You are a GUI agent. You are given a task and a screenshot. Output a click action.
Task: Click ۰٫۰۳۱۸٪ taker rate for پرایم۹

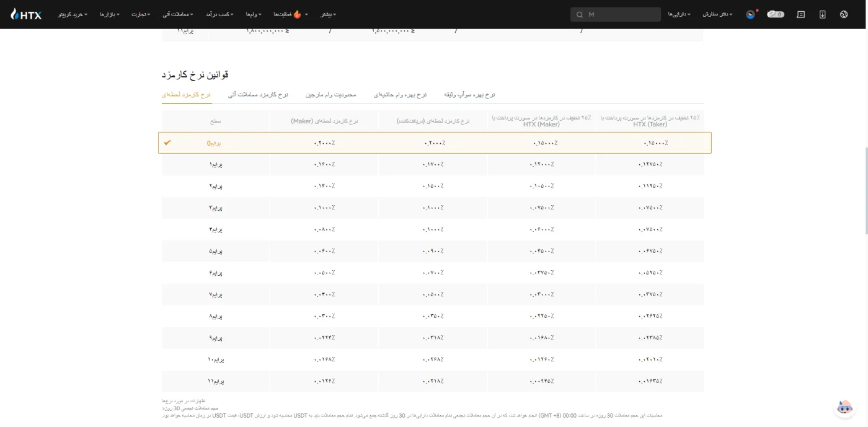point(433,338)
